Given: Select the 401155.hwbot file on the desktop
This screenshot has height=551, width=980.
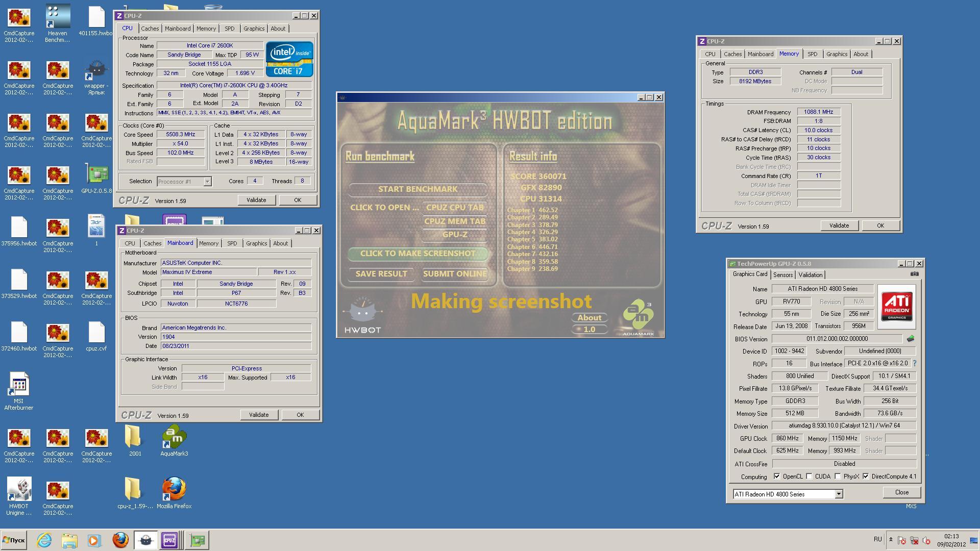Looking at the screenshot, I should tap(96, 21).
